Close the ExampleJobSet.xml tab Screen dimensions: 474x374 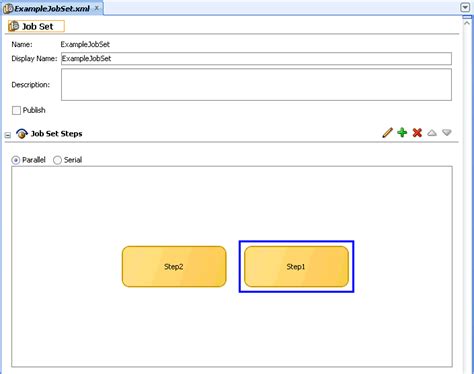[97, 8]
